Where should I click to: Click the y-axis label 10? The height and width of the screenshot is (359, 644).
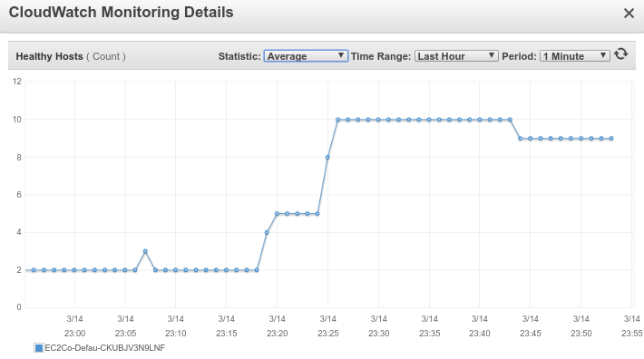pos(17,120)
